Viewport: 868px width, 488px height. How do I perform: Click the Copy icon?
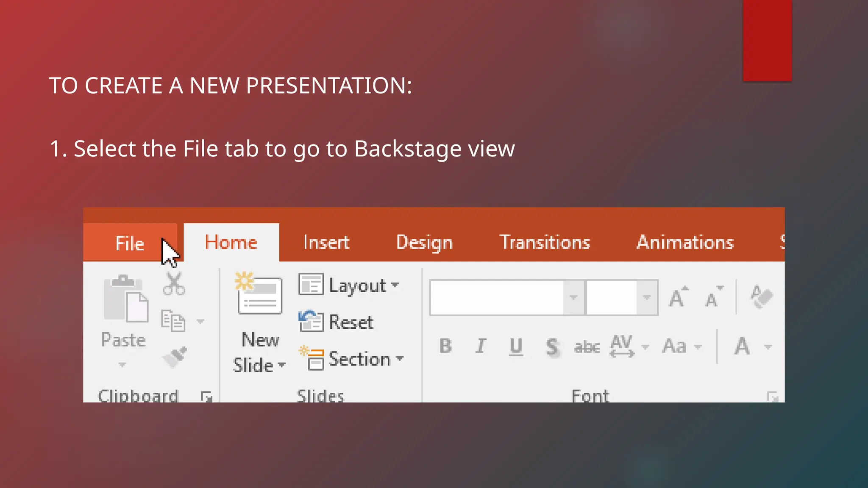[173, 321]
